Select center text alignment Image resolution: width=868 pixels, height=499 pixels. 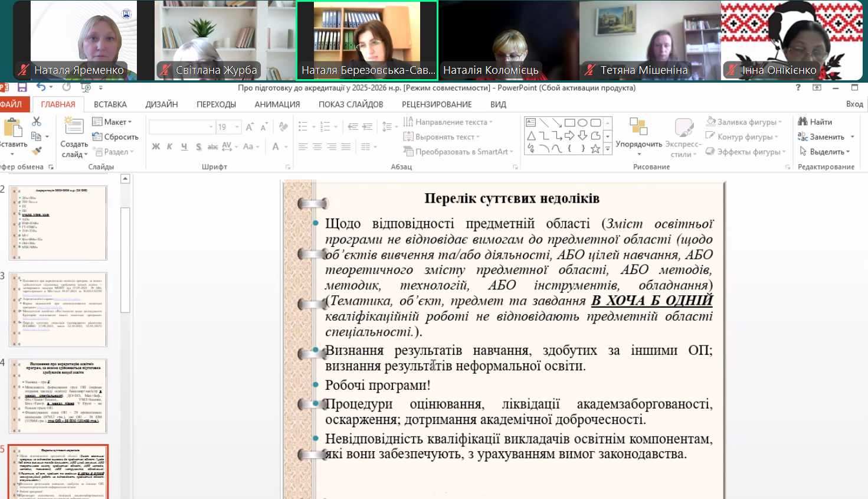(x=319, y=146)
